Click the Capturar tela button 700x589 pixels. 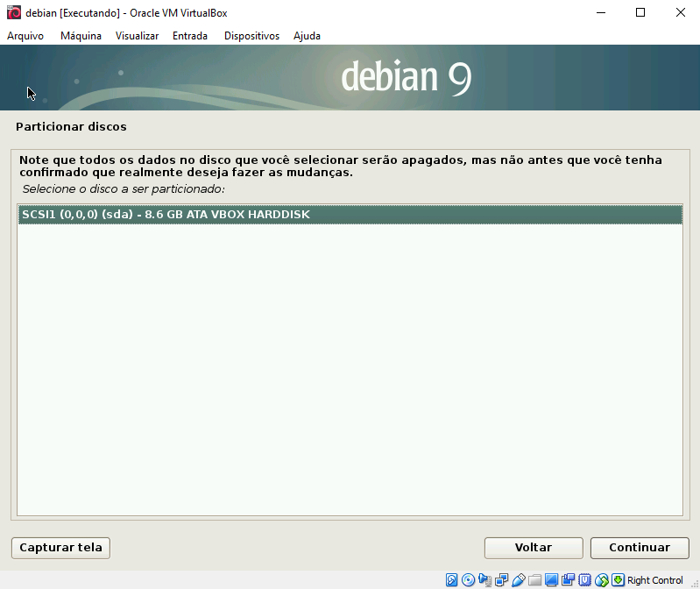point(60,548)
